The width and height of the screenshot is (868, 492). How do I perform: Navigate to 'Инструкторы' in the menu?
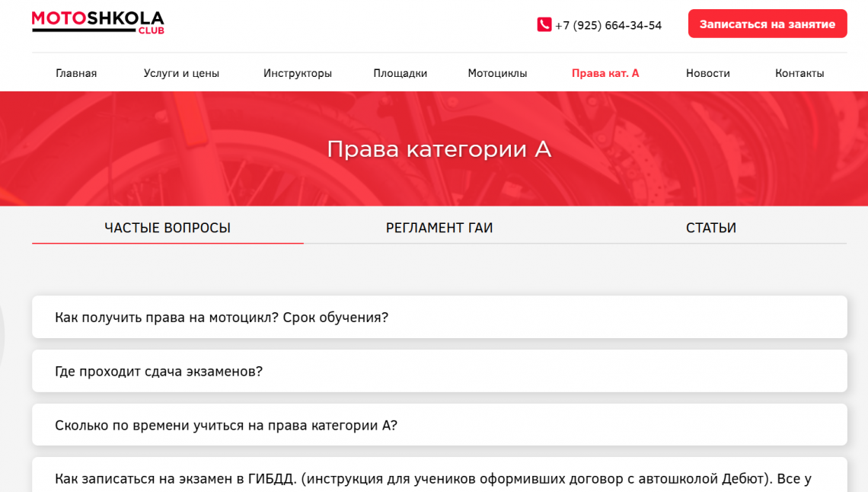(x=298, y=73)
